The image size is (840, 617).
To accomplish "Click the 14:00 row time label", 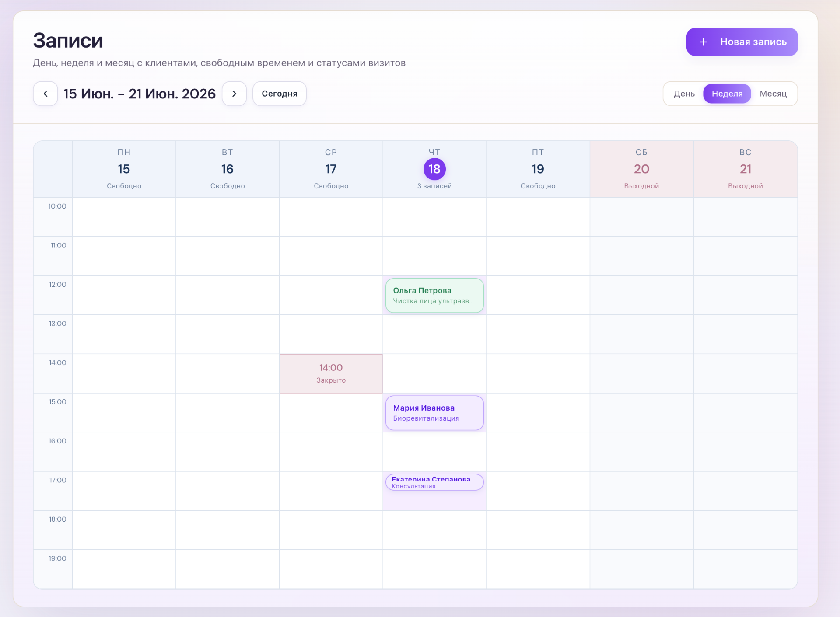I will (58, 363).
